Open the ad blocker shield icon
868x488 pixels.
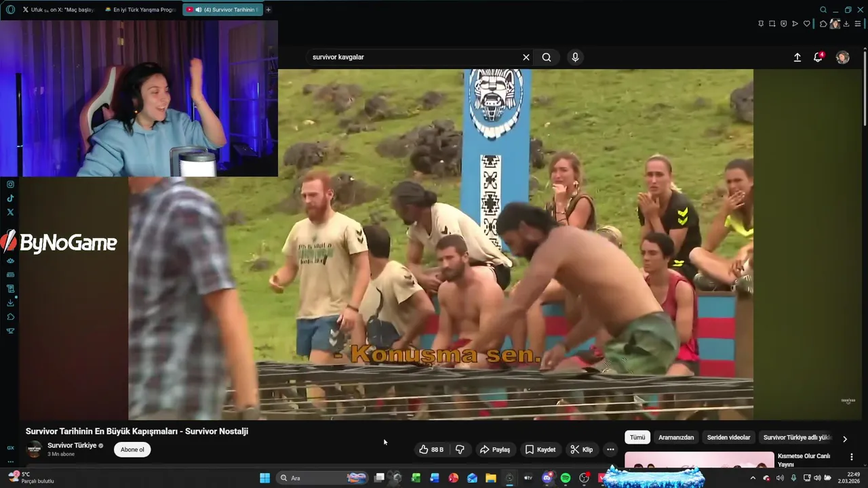[784, 24]
